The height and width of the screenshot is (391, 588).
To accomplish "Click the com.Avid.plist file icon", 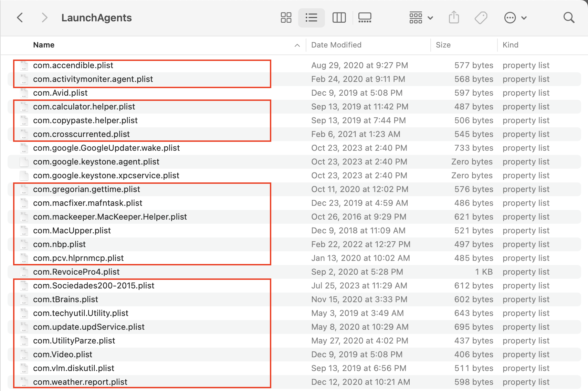I will [24, 93].
